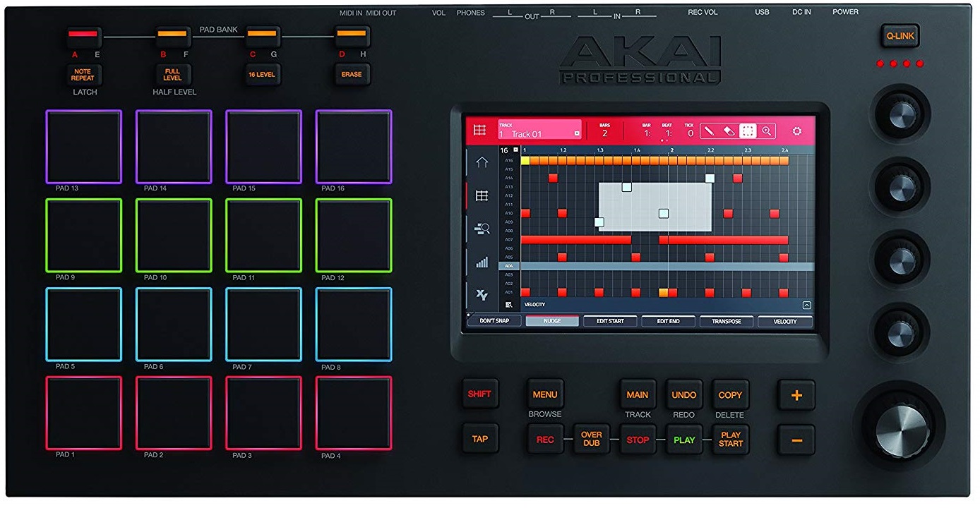Tap the zoom magnifier tool

pos(766,131)
